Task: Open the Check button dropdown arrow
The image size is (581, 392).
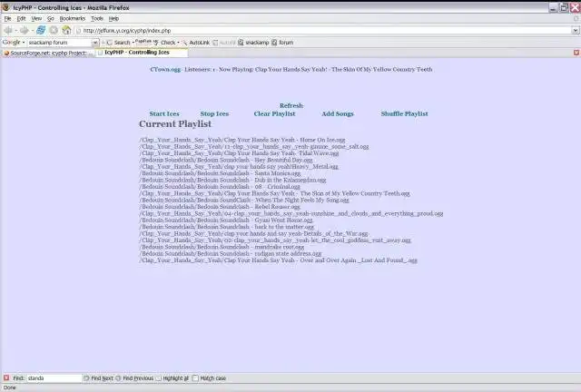Action: tap(178, 43)
